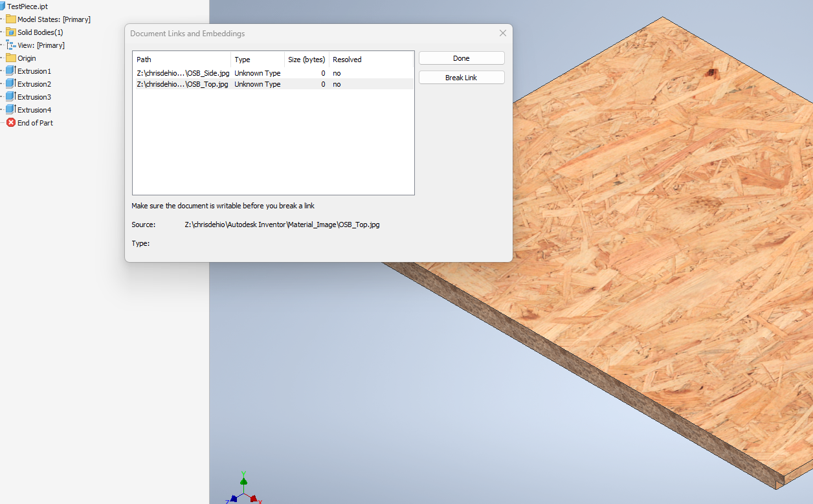Image resolution: width=813 pixels, height=504 pixels.
Task: Click the Resolved column header
Action: point(372,60)
